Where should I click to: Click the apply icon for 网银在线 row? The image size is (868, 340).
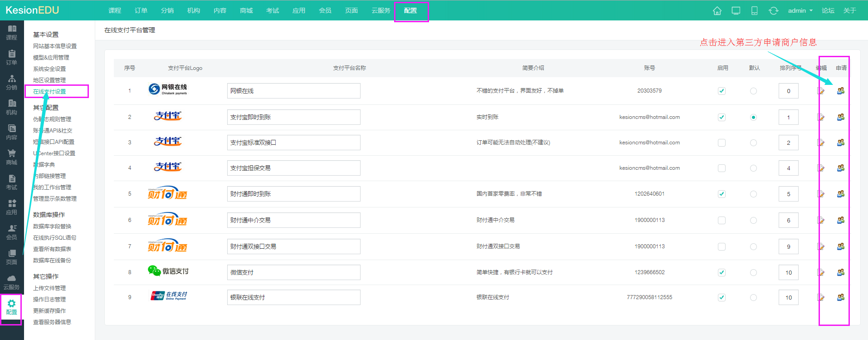[x=840, y=91]
